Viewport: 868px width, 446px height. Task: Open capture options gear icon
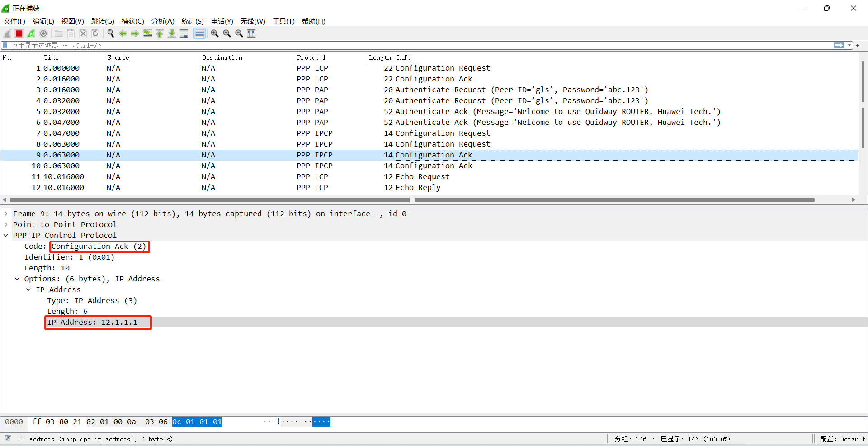click(43, 33)
